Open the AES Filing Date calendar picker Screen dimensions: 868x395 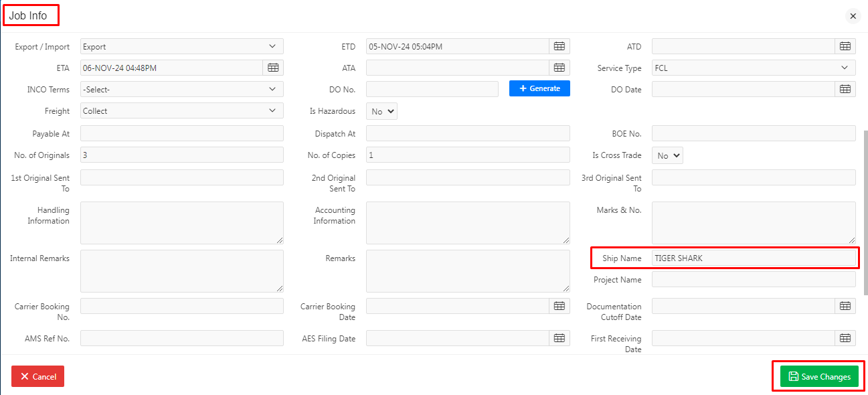(x=559, y=338)
